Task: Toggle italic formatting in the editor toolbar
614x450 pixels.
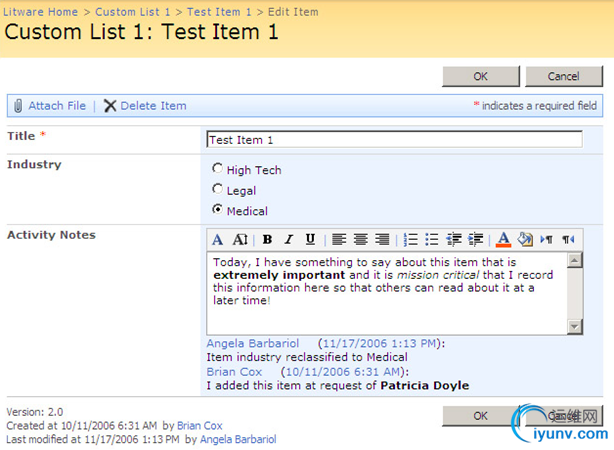Action: tap(288, 239)
